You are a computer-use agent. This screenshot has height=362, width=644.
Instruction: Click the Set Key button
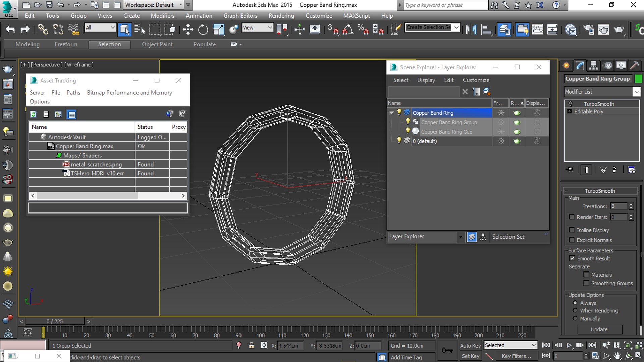tap(470, 356)
